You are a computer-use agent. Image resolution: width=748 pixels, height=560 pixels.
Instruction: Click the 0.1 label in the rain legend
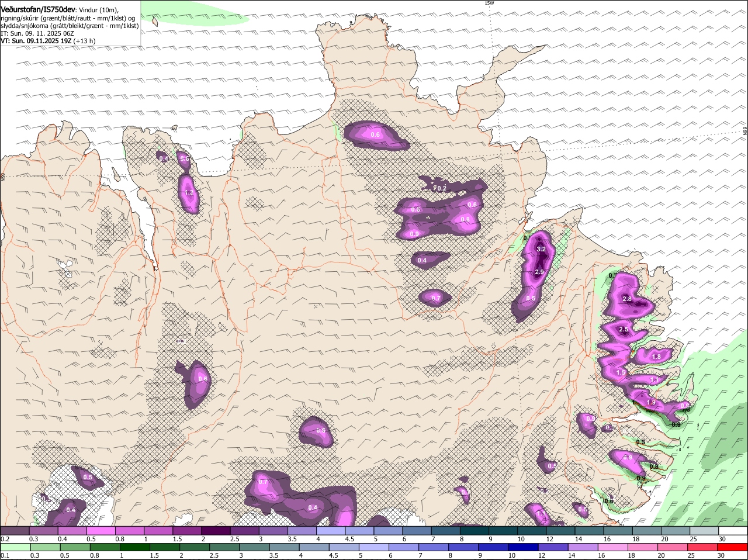[5, 555]
